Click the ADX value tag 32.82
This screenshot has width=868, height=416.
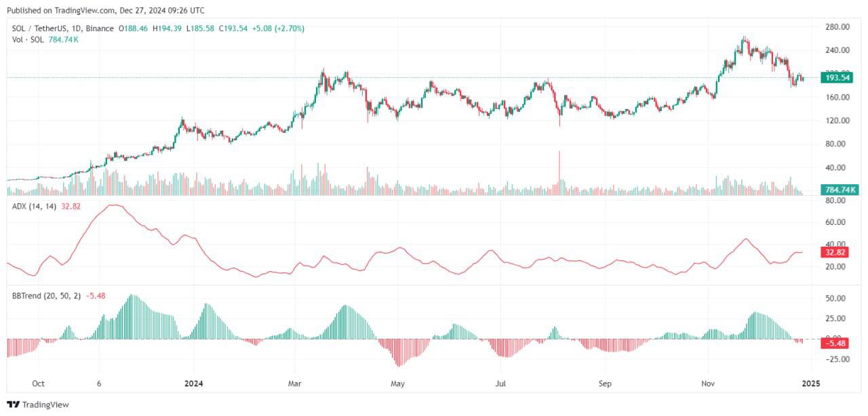pyautogui.click(x=836, y=252)
